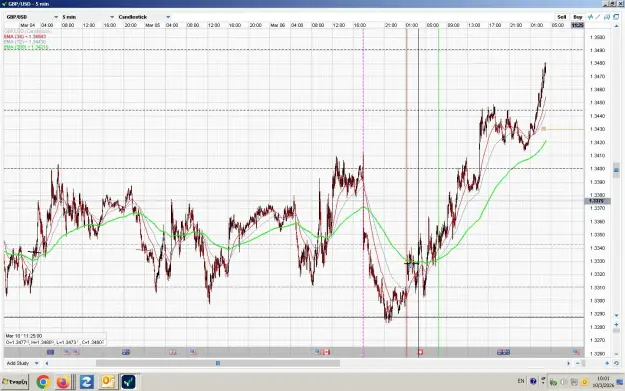625x391 pixels.
Task: Click the yellow circular tray icon
Action: (x=584, y=382)
